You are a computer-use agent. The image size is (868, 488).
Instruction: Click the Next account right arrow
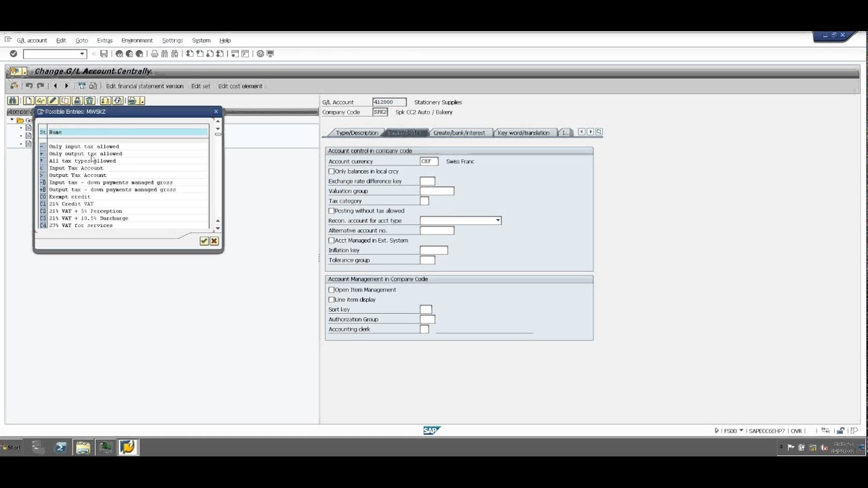pyautogui.click(x=66, y=86)
